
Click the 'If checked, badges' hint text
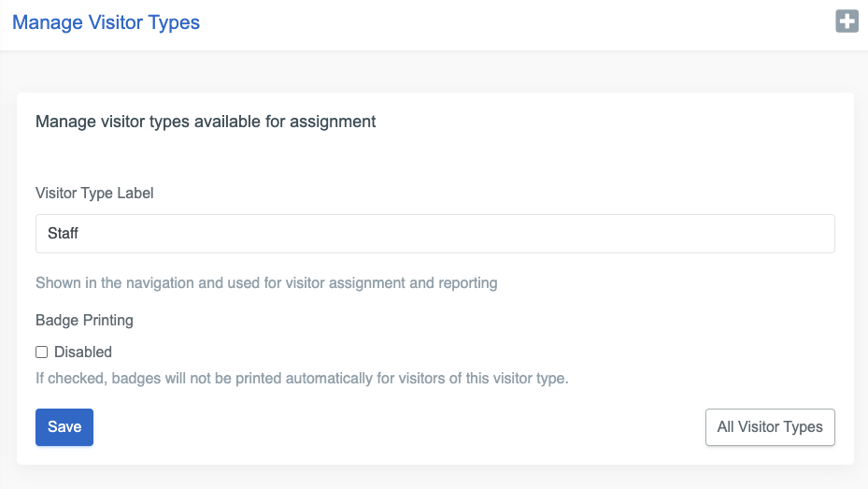[302, 379]
